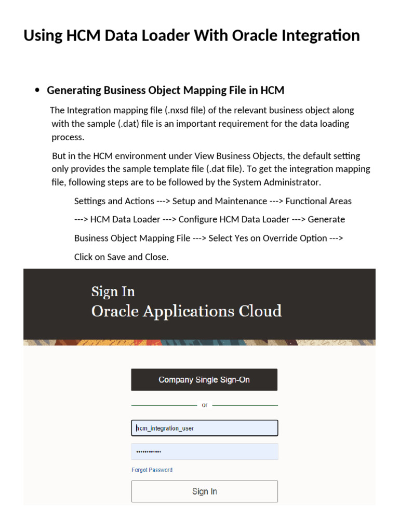Click the Company Single Sign-On button
Image resolution: width=399 pixels, height=532 pixels.
click(204, 380)
